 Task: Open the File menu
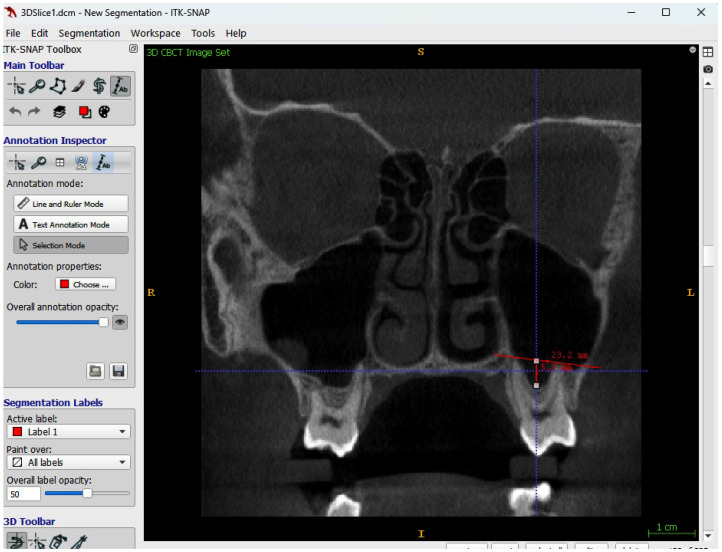click(x=13, y=33)
